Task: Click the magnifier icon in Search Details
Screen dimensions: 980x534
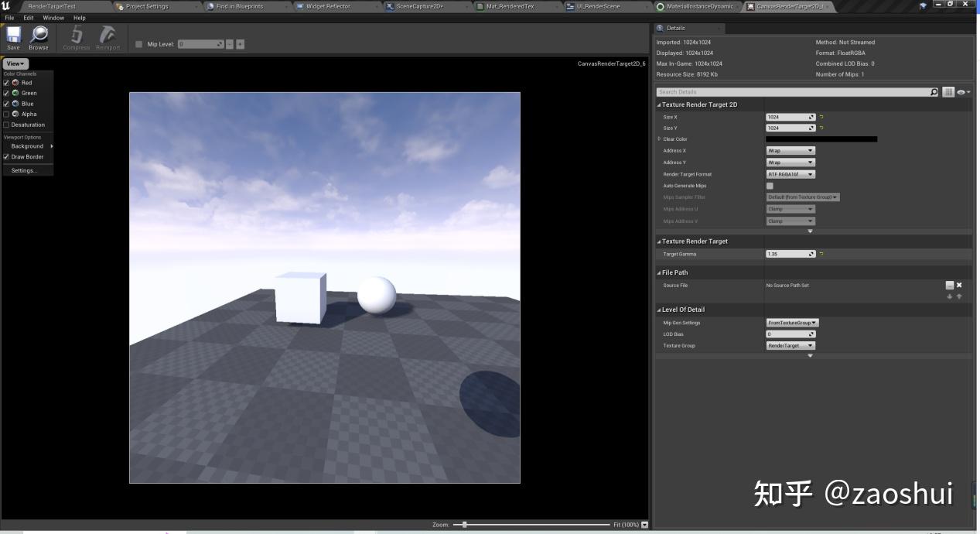Action: [934, 91]
